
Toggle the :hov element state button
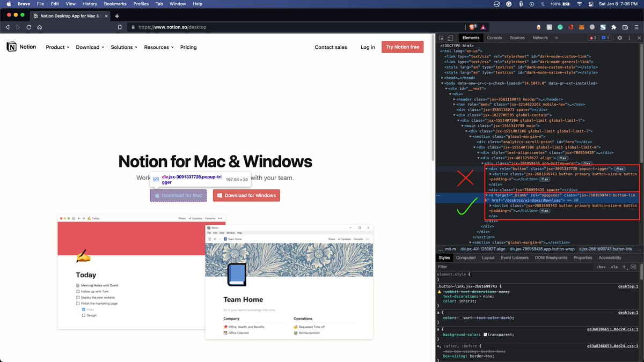pyautogui.click(x=602, y=267)
